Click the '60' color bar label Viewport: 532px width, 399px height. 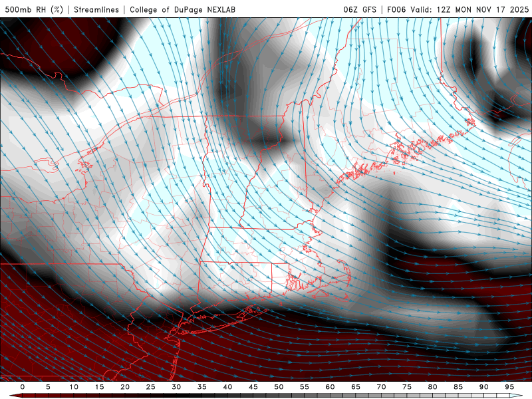click(x=330, y=387)
